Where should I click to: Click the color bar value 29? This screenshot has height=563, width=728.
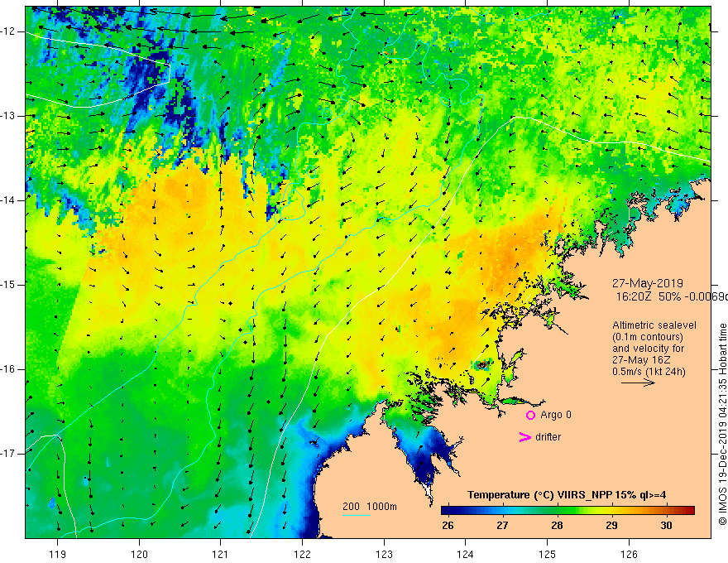pyautogui.click(x=612, y=526)
